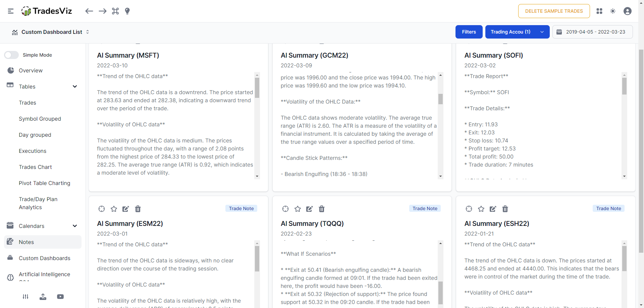
Task: Open Pivot Table Charting
Action: 45,183
